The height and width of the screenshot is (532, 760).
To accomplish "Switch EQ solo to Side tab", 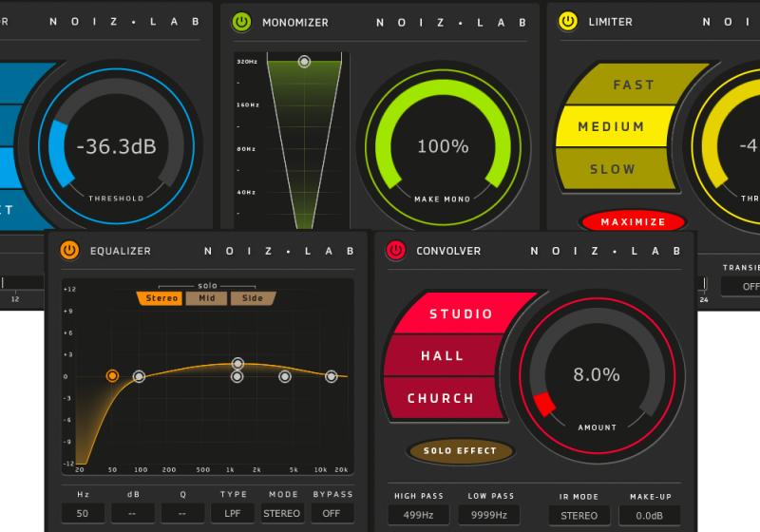I will click(x=253, y=298).
